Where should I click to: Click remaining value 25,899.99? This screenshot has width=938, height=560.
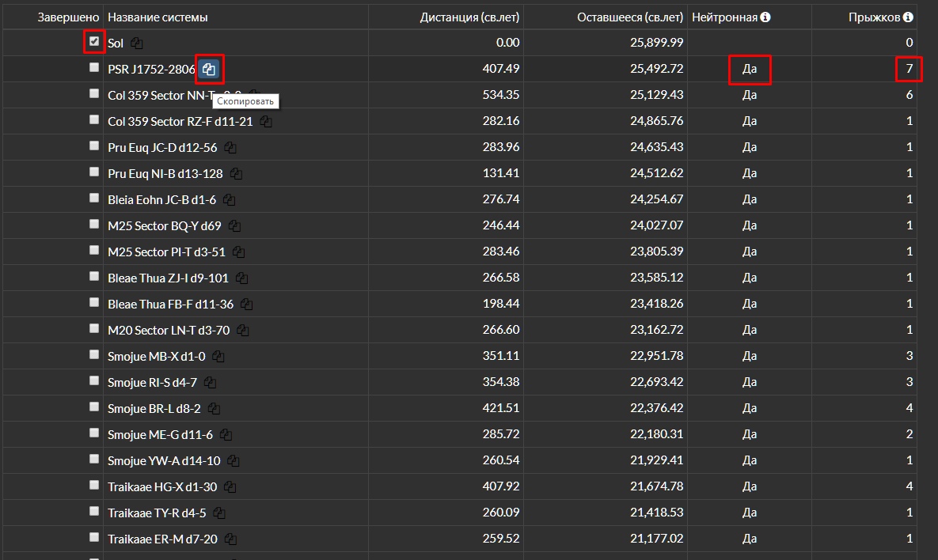[656, 43]
